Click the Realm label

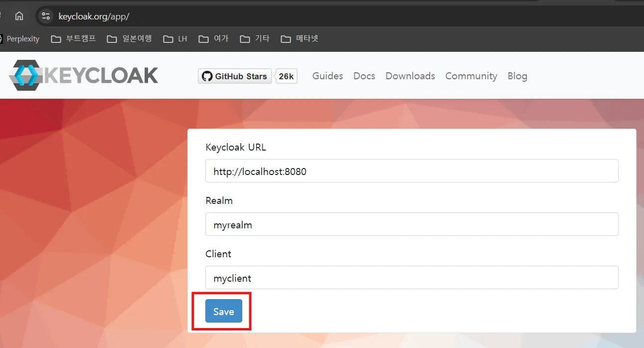tap(219, 200)
